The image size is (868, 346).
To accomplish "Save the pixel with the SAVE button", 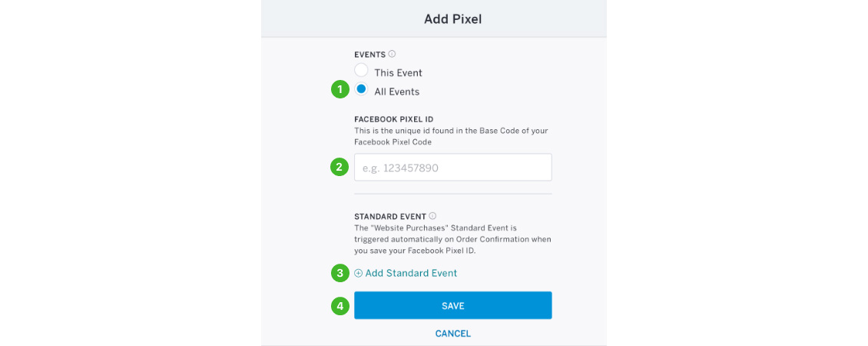I will (x=453, y=305).
